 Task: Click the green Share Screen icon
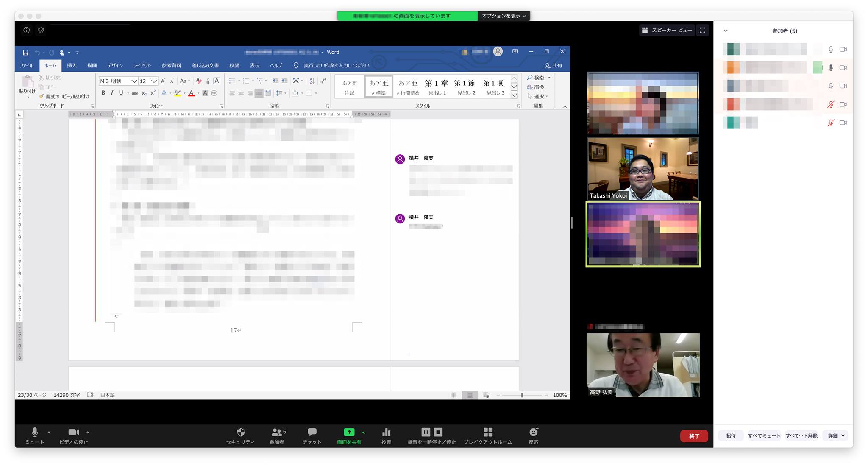click(349, 432)
